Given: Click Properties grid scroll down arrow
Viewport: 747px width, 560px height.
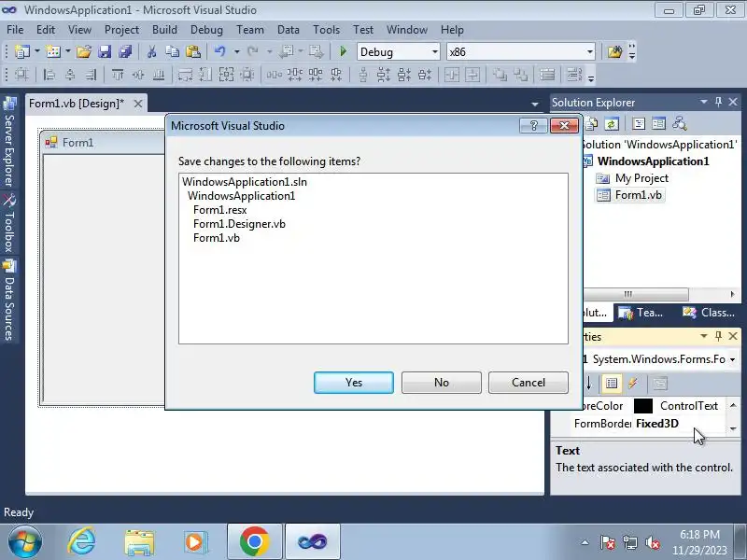Looking at the screenshot, I should 733,428.
